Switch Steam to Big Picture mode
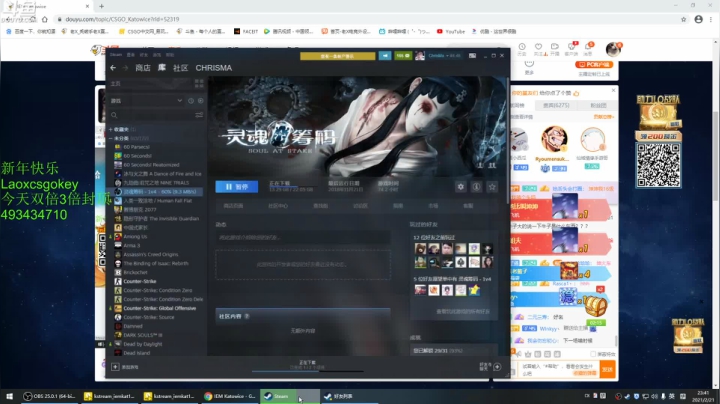Viewport: 720px width, 404px height. tap(472, 56)
